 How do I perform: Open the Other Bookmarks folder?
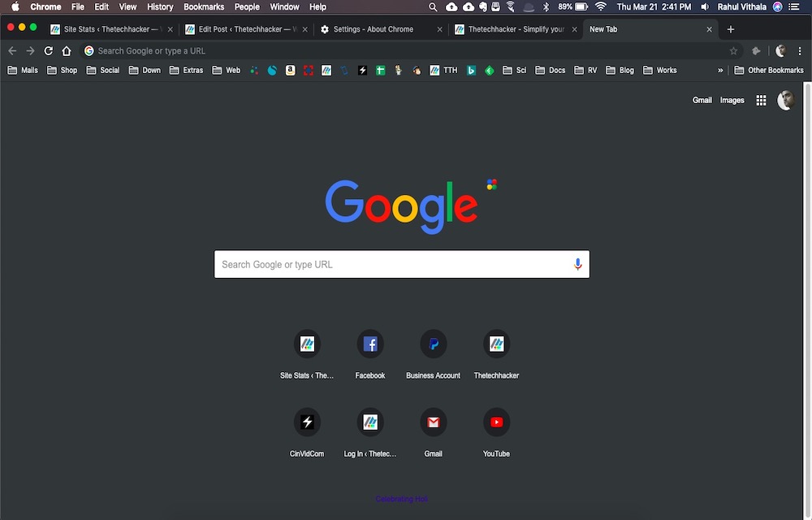(x=769, y=70)
